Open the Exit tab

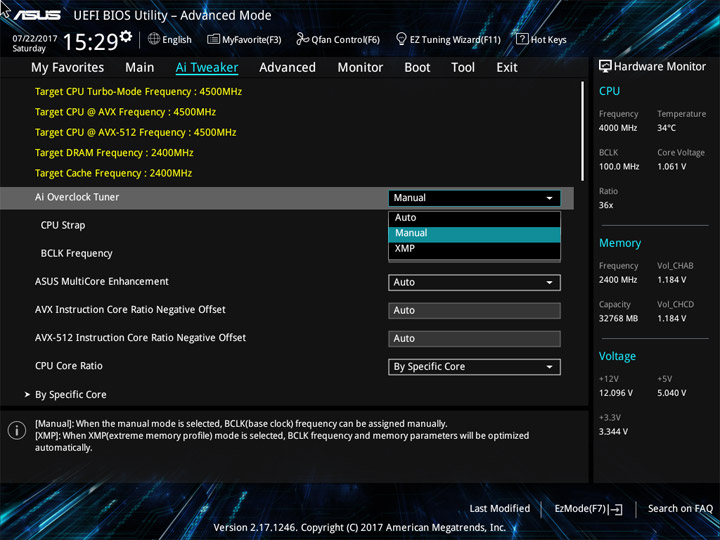coord(507,68)
